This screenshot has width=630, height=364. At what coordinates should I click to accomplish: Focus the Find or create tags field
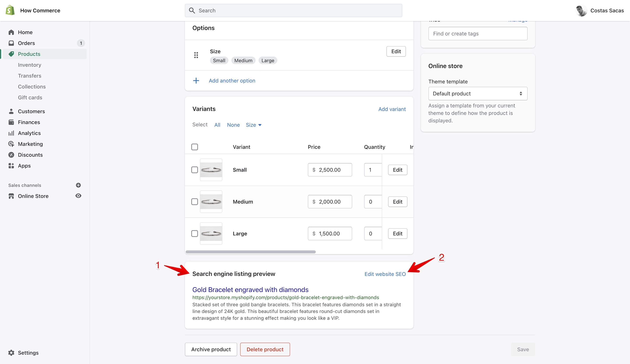pyautogui.click(x=478, y=33)
